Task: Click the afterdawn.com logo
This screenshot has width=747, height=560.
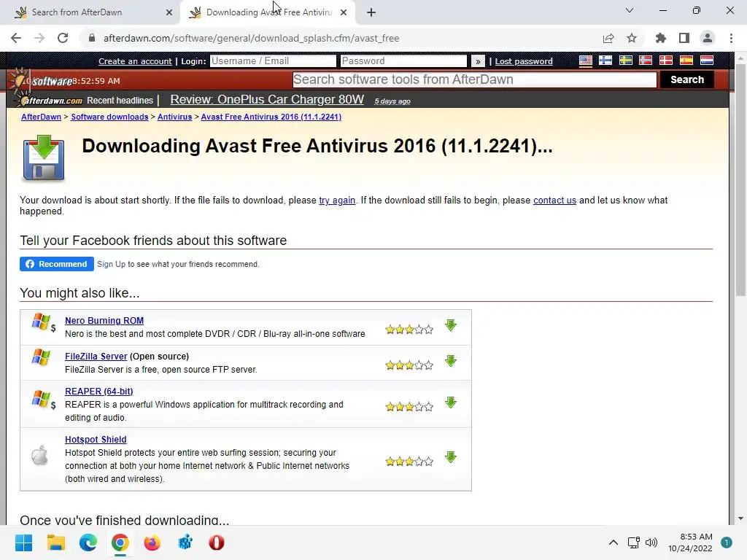Action: coord(50,101)
